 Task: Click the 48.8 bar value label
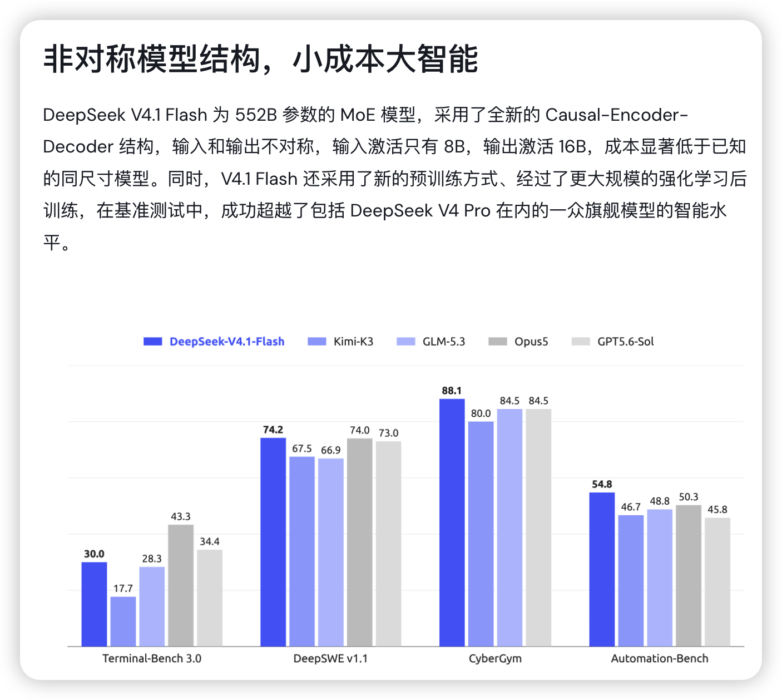point(660,501)
